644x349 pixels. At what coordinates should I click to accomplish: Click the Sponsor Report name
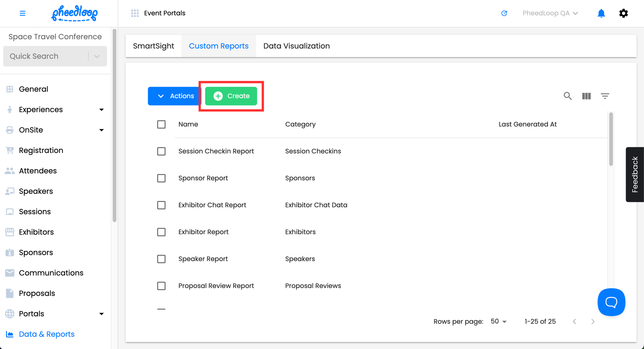point(203,178)
